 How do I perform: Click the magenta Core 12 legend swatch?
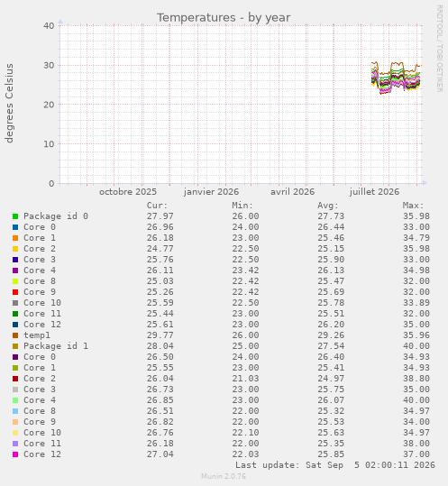pyautogui.click(x=15, y=454)
